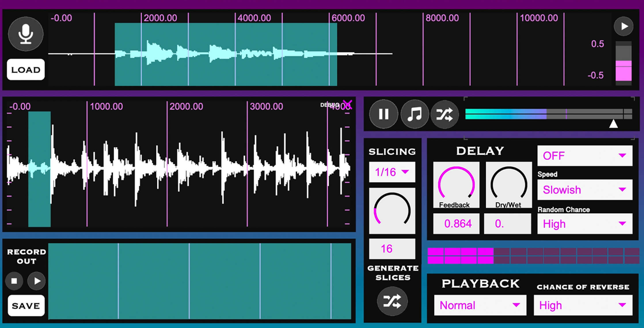Open the Random Chance dropdown
The height and width of the screenshot is (328, 644).
click(585, 224)
